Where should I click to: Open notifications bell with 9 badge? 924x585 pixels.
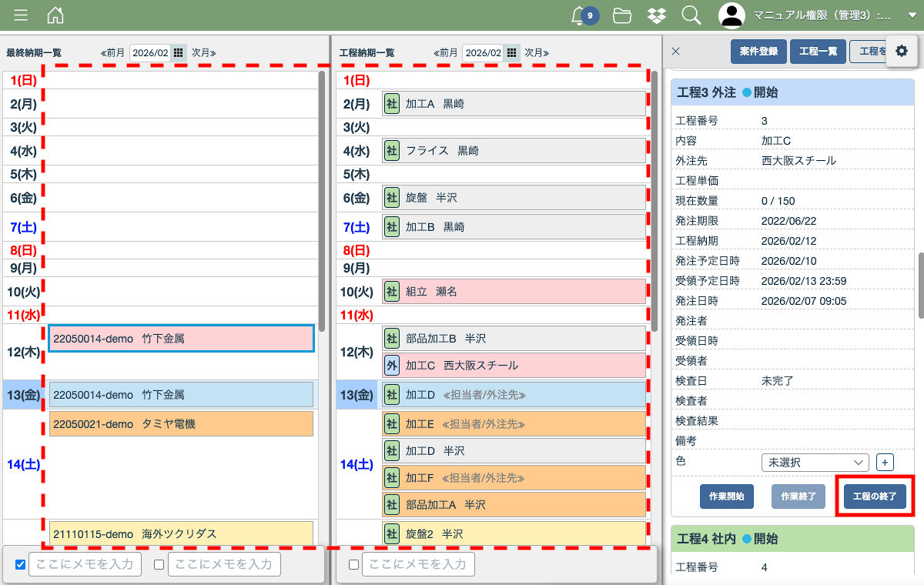579,15
